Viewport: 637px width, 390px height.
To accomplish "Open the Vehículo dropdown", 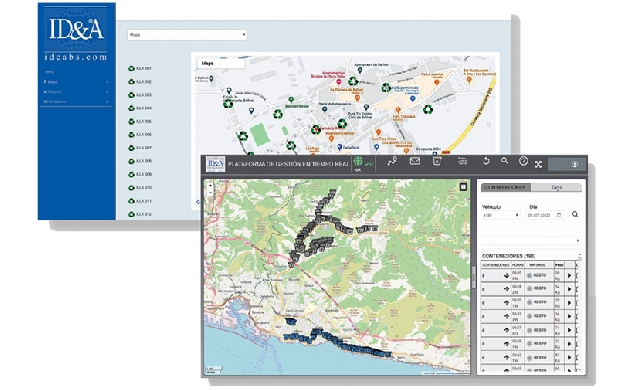I will [500, 215].
